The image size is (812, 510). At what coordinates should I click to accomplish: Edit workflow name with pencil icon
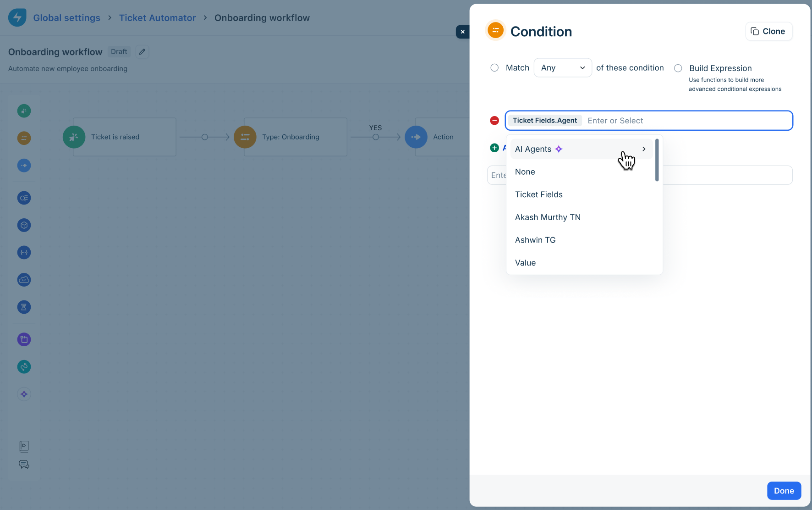point(143,52)
